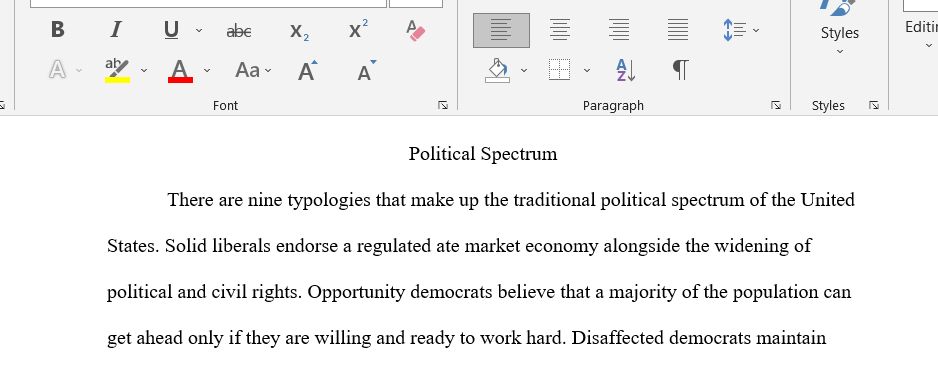This screenshot has width=938, height=368.
Task: Toggle Italic formatting
Action: click(x=116, y=29)
